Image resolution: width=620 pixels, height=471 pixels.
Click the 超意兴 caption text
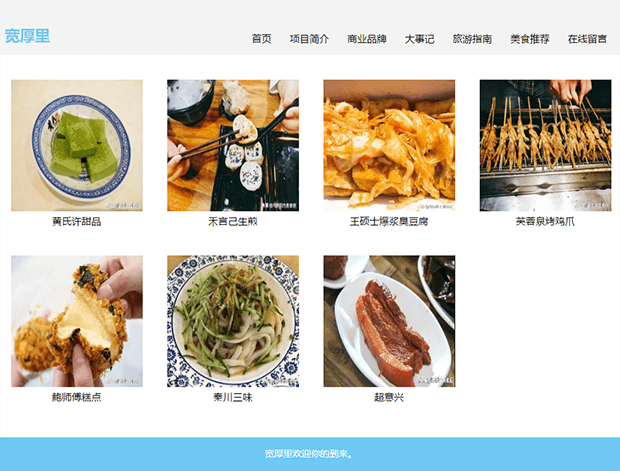tap(389, 397)
